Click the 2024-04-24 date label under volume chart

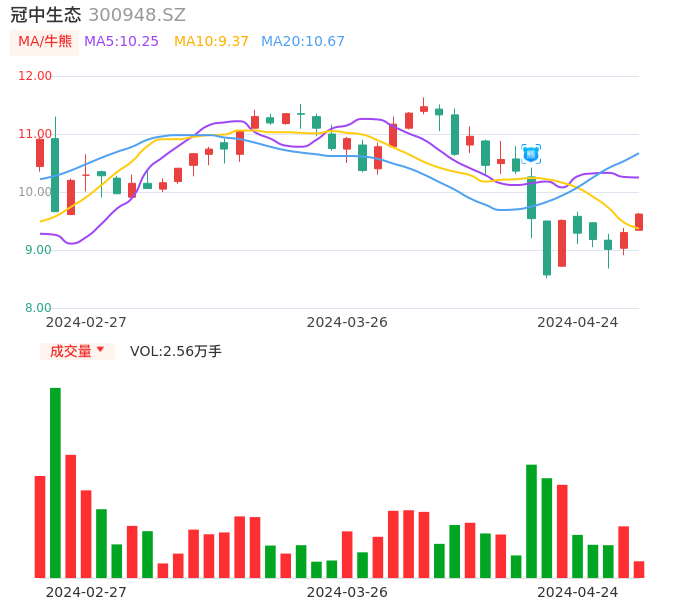tap(577, 592)
